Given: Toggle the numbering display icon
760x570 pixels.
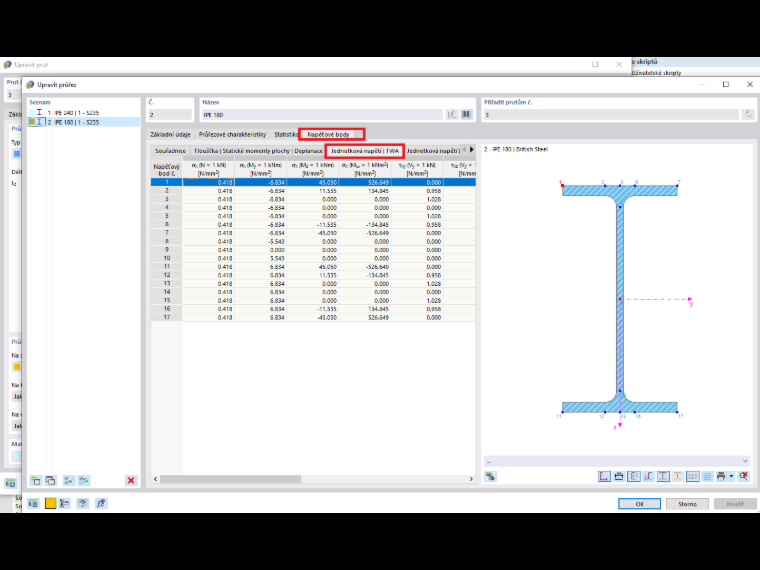Looking at the screenshot, I should 693,476.
